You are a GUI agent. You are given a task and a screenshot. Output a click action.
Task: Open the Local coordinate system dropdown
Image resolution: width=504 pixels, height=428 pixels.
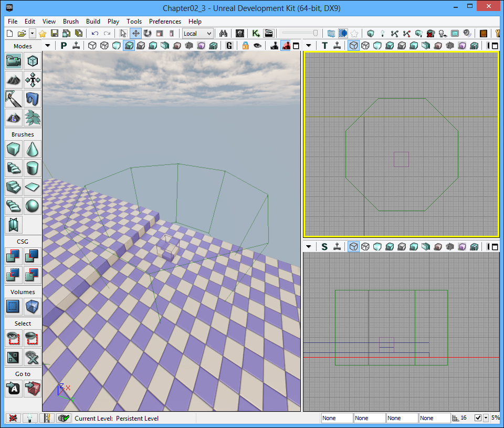pos(198,33)
